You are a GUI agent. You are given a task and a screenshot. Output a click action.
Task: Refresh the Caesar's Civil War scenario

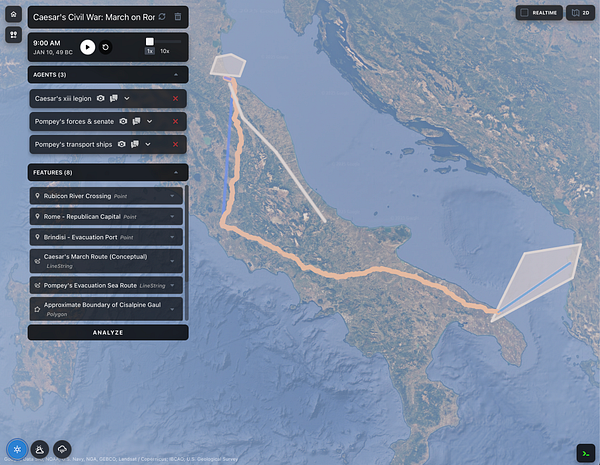coord(162,16)
